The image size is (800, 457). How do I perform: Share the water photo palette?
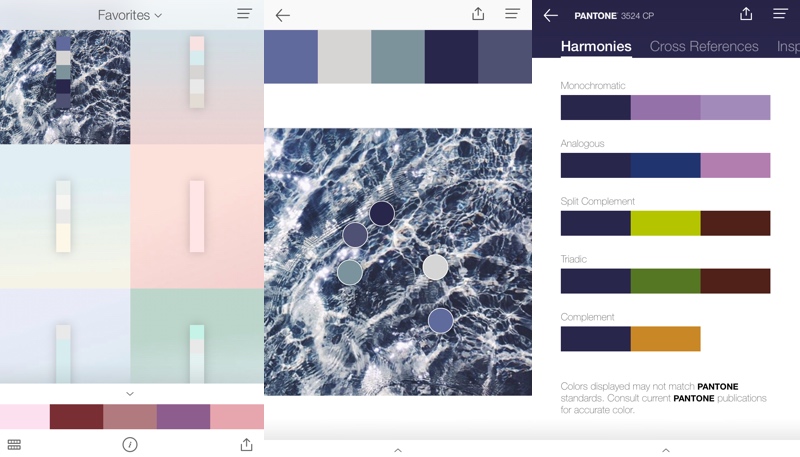pos(478,14)
